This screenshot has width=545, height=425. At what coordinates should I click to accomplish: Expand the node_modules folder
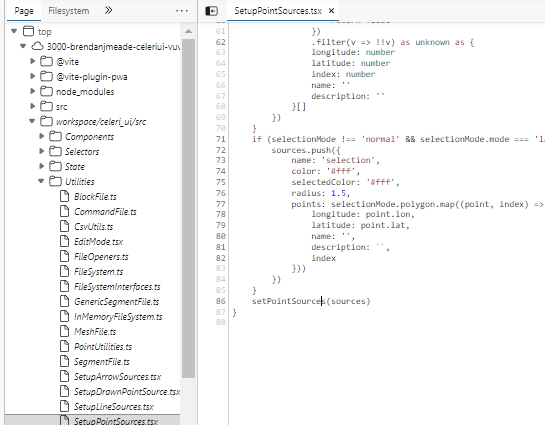pyautogui.click(x=33, y=91)
